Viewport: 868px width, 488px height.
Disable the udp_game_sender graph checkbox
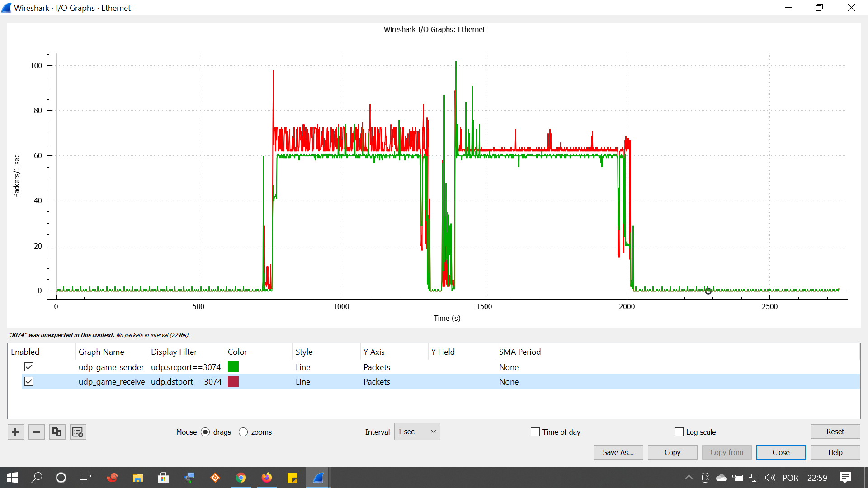click(x=29, y=367)
